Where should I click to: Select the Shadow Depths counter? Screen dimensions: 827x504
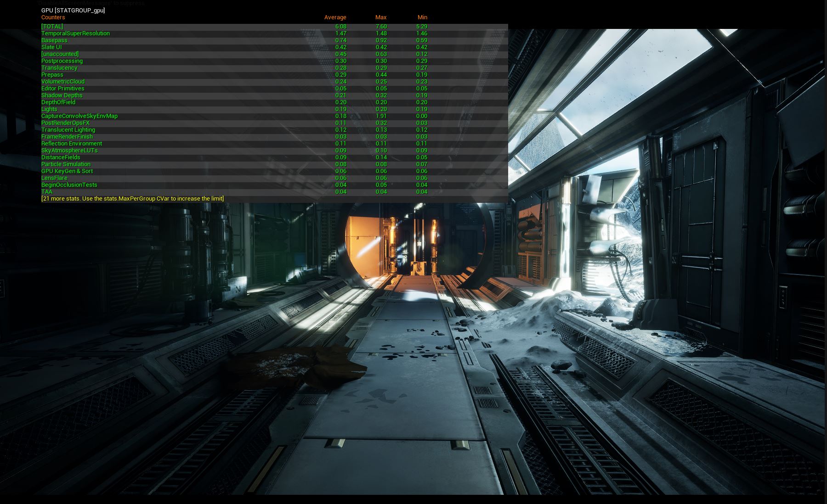pos(62,95)
